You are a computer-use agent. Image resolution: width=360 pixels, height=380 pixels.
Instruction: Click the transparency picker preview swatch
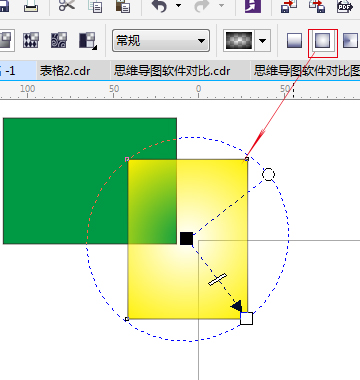click(239, 41)
